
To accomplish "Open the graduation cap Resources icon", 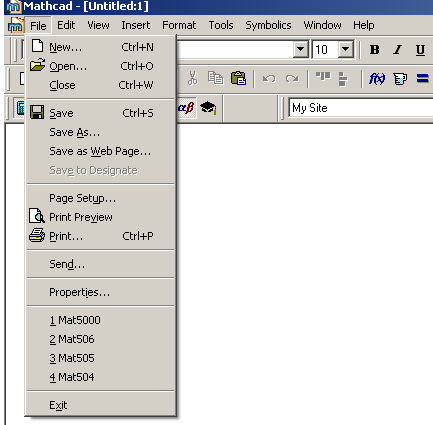I will point(208,108).
